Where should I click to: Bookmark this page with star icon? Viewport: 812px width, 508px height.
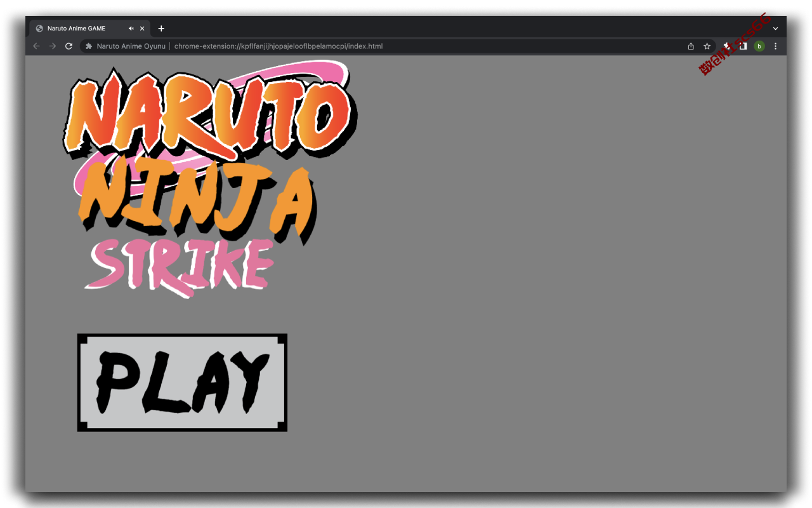tap(707, 46)
